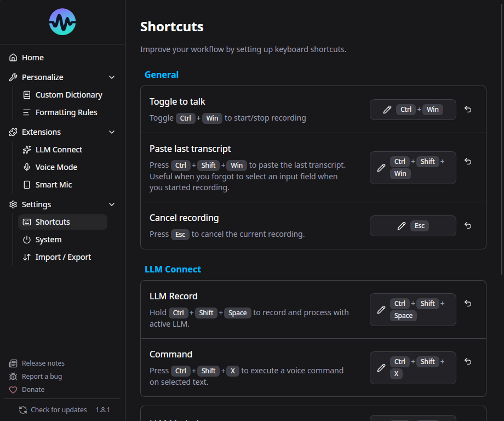Image resolution: width=504 pixels, height=421 pixels.
Task: Reset the Command shortcut to default
Action: (x=468, y=361)
